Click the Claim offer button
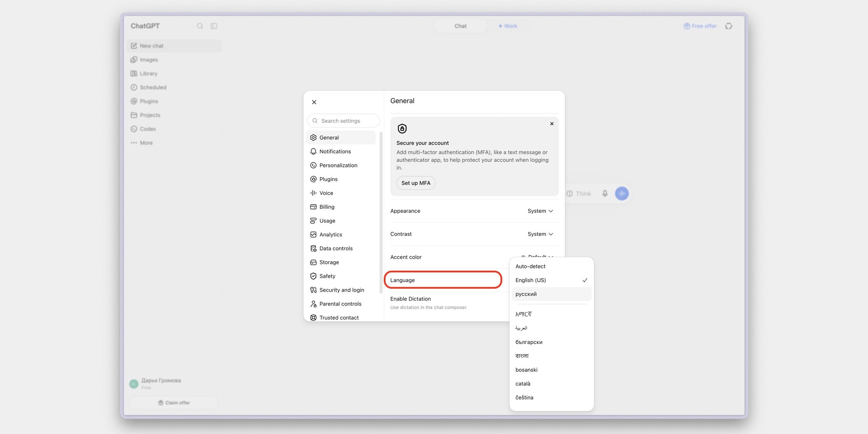Viewport: 868px width, 434px height. point(174,403)
